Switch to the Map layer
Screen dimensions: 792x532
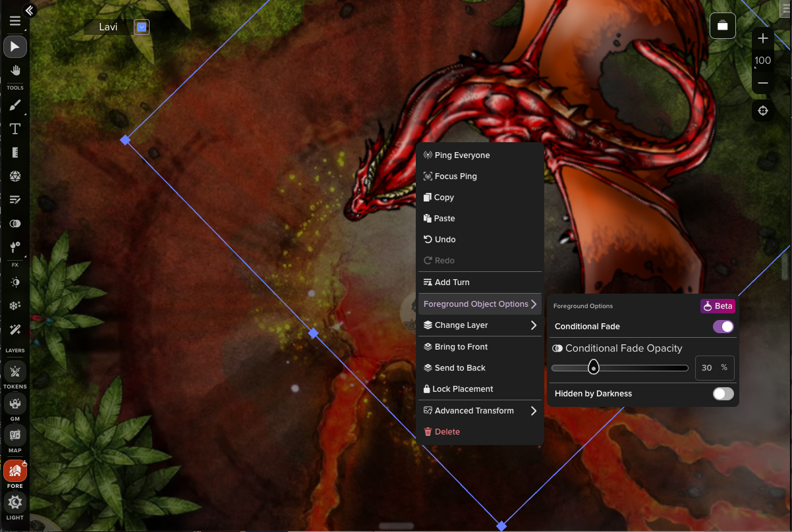14,435
